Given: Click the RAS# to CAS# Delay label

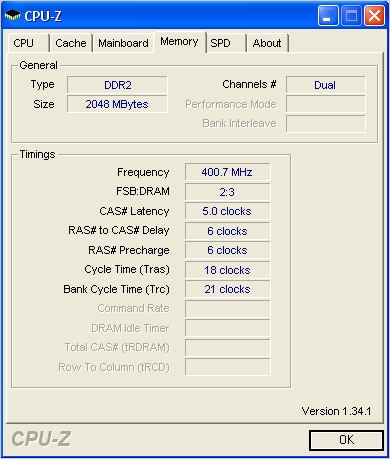Looking at the screenshot, I should pyautogui.click(x=119, y=230).
